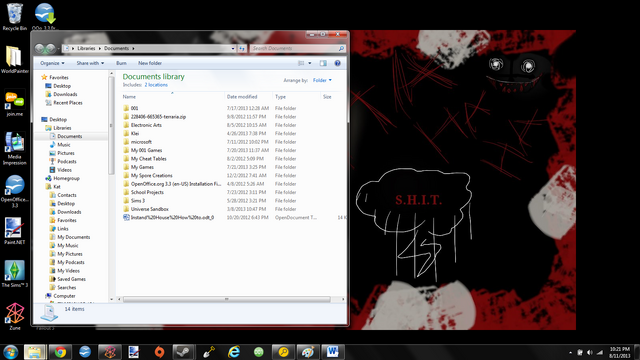Click Chrome icon in the taskbar
Screen dimensions: 640x360
[x=60, y=352]
